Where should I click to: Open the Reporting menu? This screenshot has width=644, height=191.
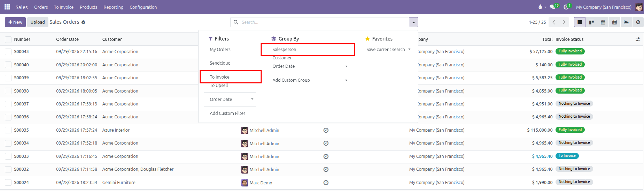pyautogui.click(x=113, y=7)
